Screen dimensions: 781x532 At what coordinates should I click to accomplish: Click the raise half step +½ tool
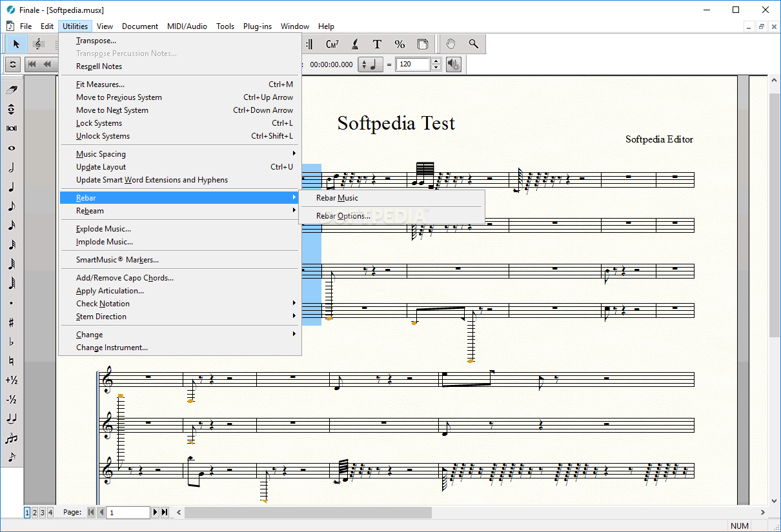[x=12, y=380]
